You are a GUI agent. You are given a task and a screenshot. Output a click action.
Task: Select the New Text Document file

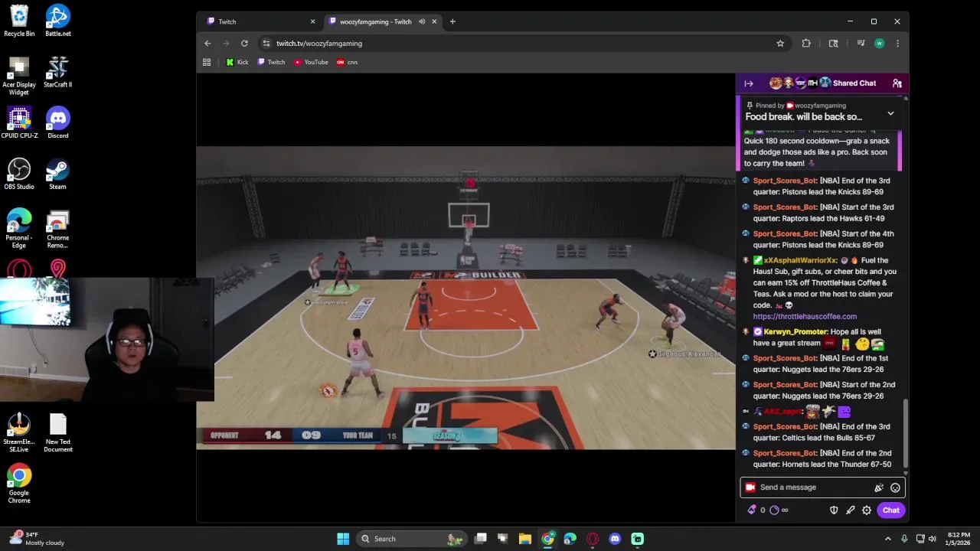click(57, 433)
